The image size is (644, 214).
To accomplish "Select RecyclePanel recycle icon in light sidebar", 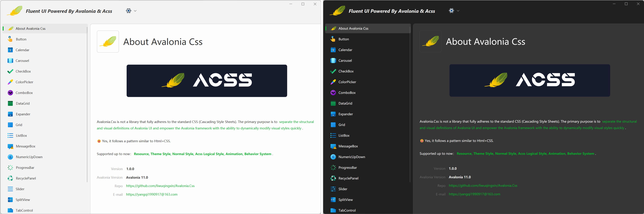I will pyautogui.click(x=10, y=178).
